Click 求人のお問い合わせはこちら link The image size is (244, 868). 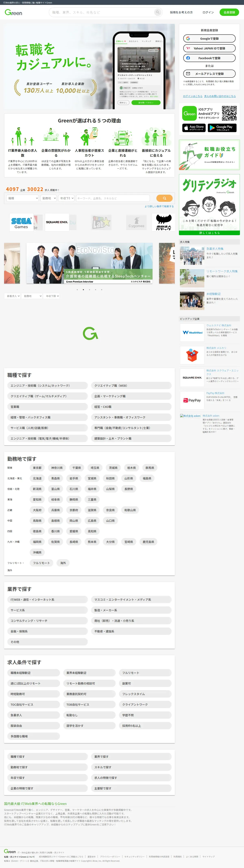(x=220, y=96)
